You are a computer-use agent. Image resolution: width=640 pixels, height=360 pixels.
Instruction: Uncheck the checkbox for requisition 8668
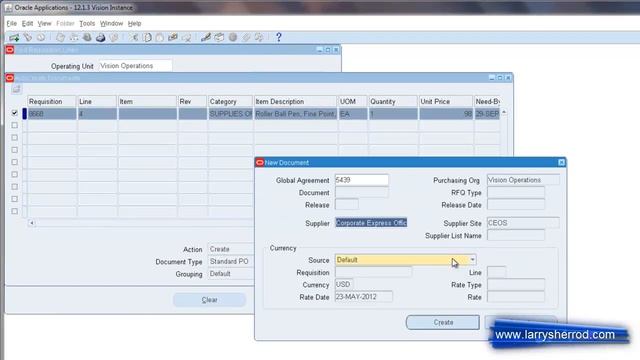click(15, 113)
